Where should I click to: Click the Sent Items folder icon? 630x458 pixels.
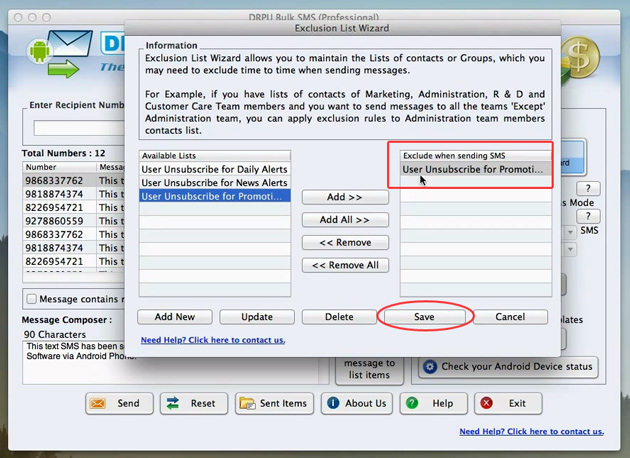248,403
